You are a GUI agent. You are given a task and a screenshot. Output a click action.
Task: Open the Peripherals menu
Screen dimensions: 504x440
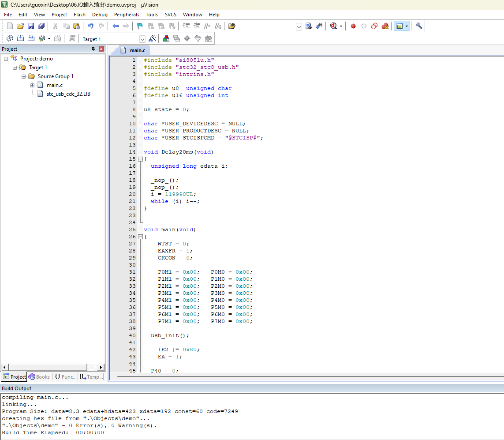pyautogui.click(x=127, y=15)
